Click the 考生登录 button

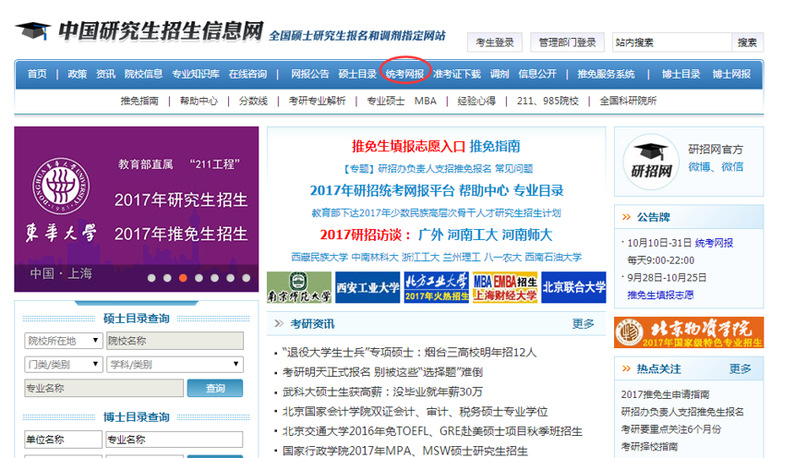pyautogui.click(x=495, y=43)
